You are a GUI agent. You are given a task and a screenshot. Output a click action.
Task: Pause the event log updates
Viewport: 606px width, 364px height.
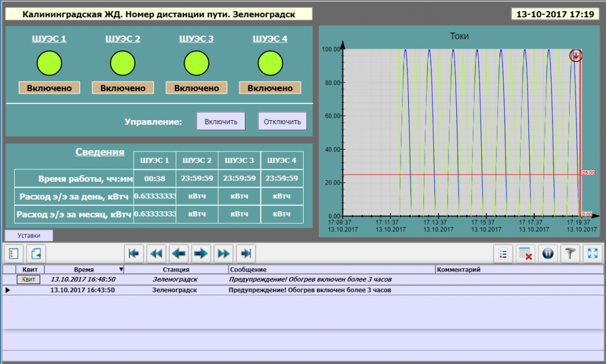click(548, 253)
